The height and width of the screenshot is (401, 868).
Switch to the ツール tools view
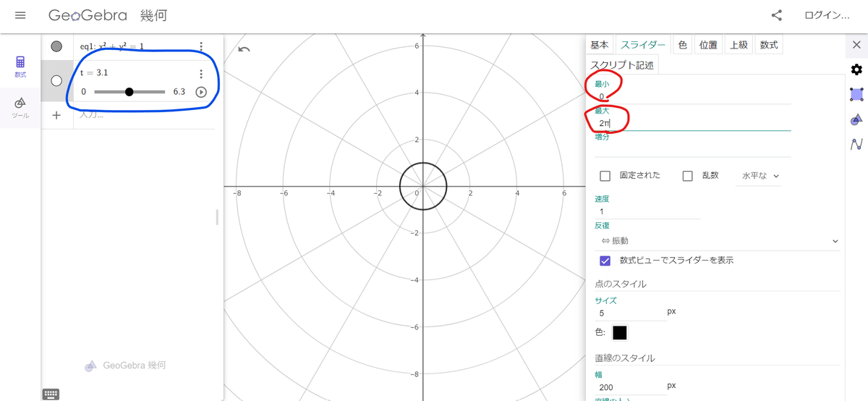[20, 108]
